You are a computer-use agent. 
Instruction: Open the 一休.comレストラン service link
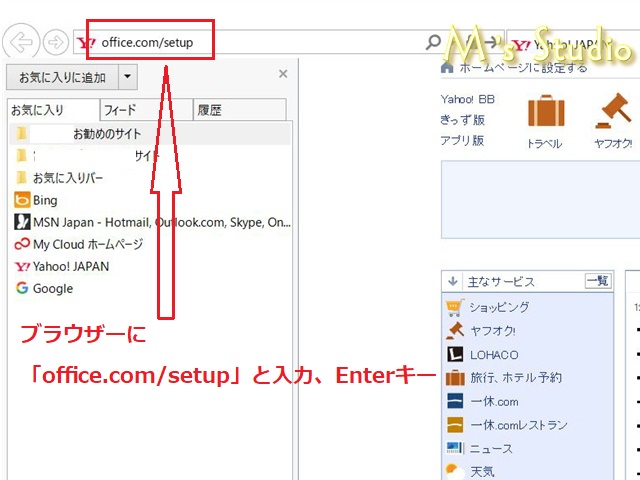(x=519, y=425)
